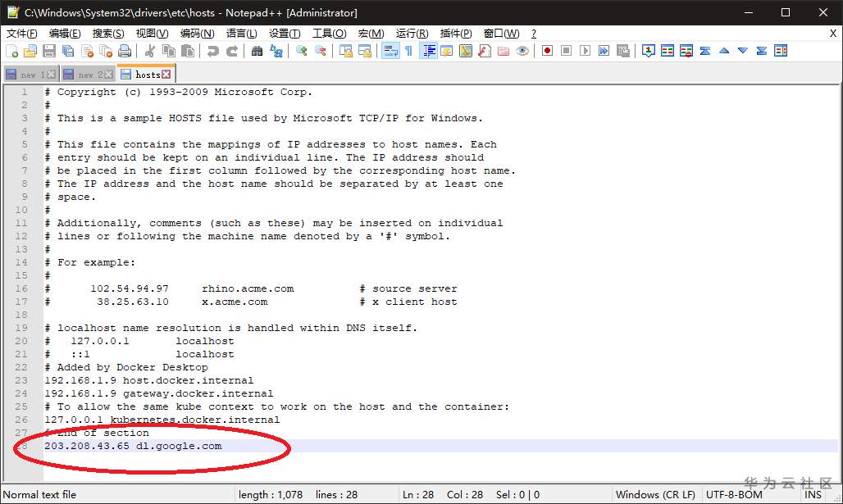Open the 工具(O) menu
Screen dimensions: 843x504
point(330,34)
